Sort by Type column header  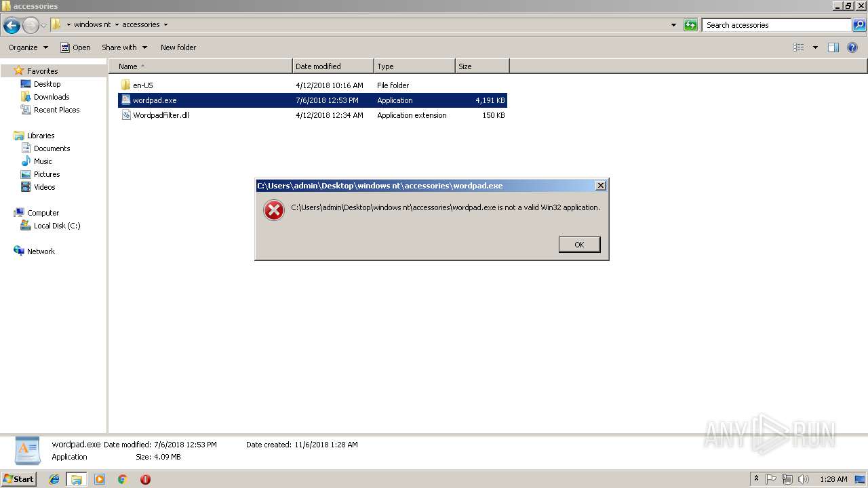tap(414, 66)
